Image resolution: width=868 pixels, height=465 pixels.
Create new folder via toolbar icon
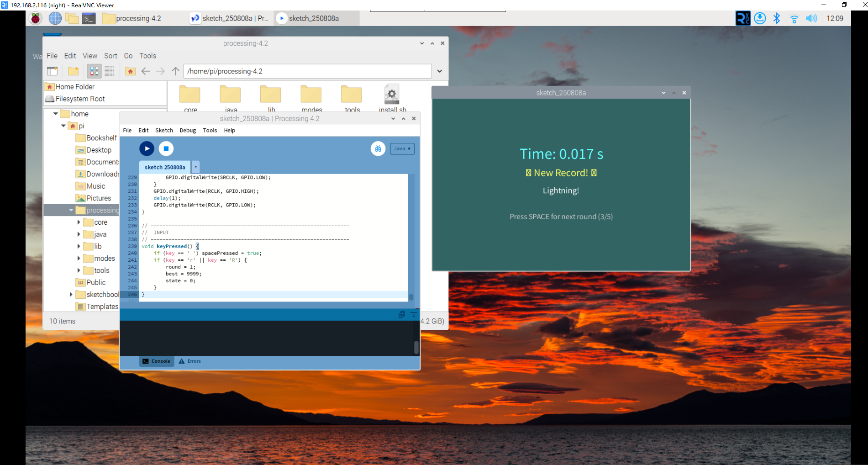[73, 71]
